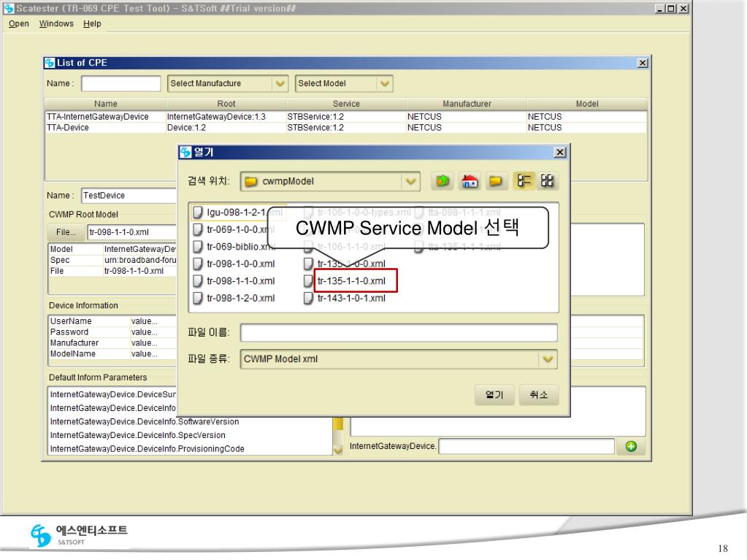The height and width of the screenshot is (560, 747).
Task: Select file tr-069-1-0-0.xml
Action: [240, 229]
